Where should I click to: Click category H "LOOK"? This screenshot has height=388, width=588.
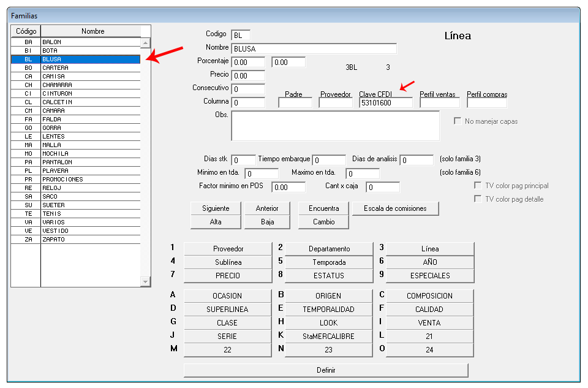click(329, 322)
